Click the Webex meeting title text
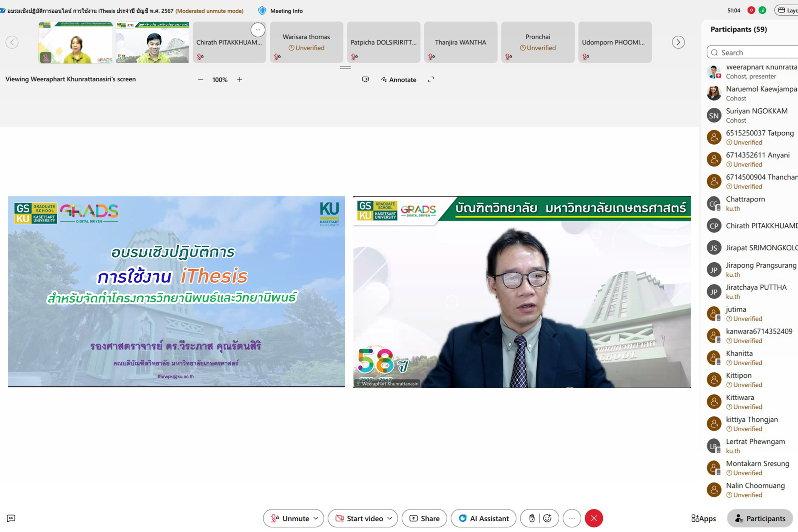798x532 pixels. pos(90,11)
